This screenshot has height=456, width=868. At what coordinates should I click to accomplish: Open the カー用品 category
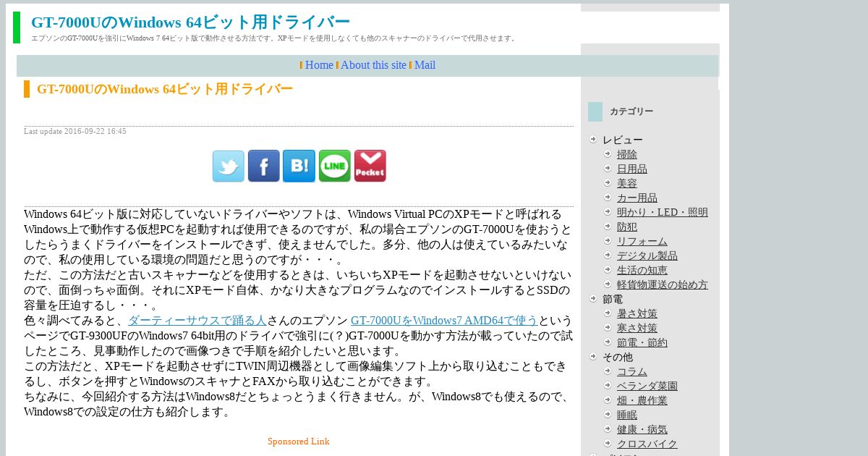[x=637, y=198]
